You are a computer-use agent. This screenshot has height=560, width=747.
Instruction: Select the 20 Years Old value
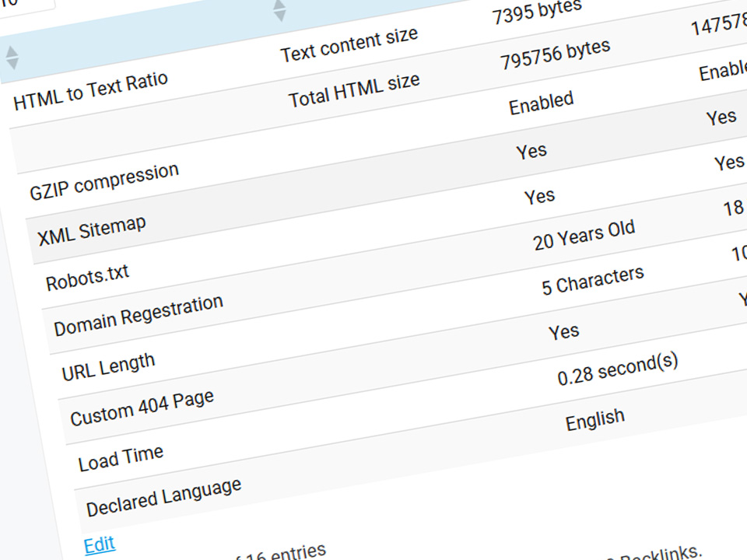tap(584, 234)
